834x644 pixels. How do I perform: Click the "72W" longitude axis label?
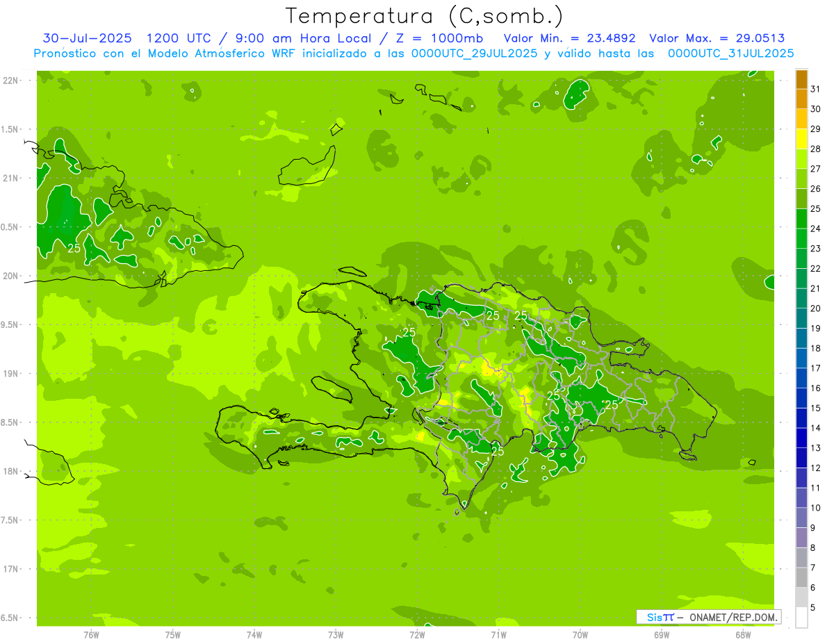(x=417, y=634)
